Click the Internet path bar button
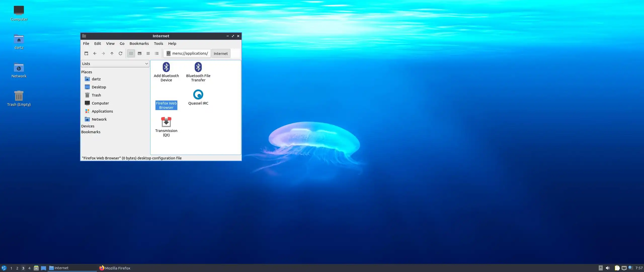 click(x=221, y=53)
